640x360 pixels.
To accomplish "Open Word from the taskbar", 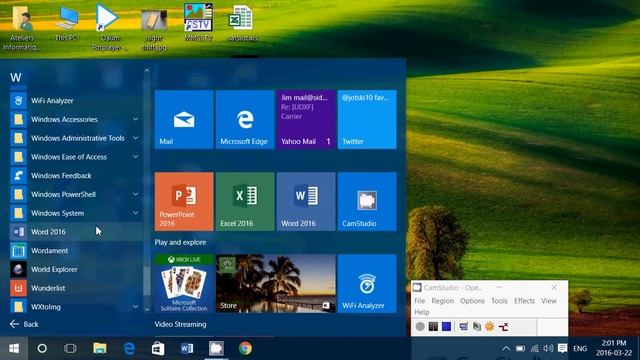I will click(187, 348).
